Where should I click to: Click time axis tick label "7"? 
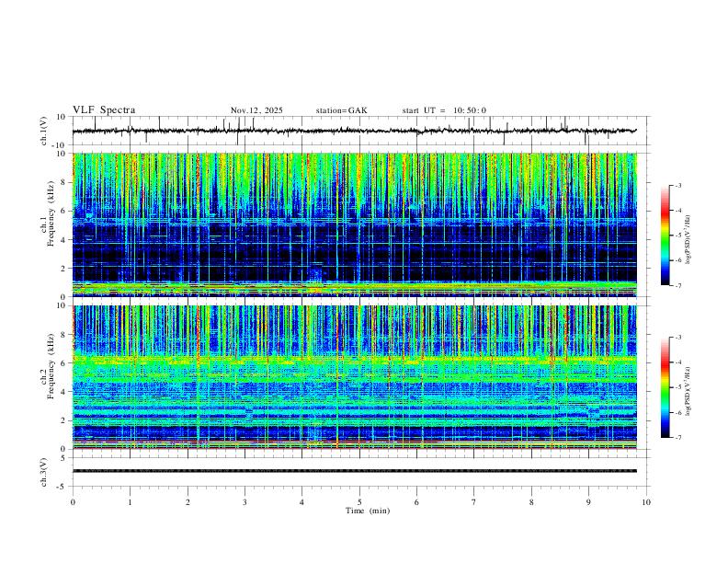pyautogui.click(x=474, y=502)
